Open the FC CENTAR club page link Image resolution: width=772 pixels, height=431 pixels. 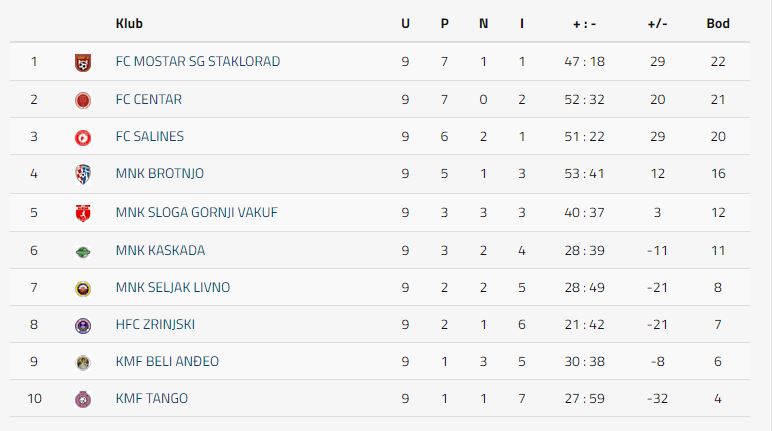tap(148, 100)
